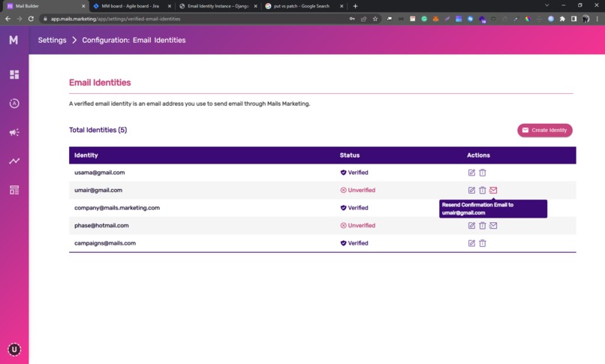This screenshot has width=605, height=364.
Task: Open the automation circle-A sidebar icon
Action: pyautogui.click(x=14, y=104)
